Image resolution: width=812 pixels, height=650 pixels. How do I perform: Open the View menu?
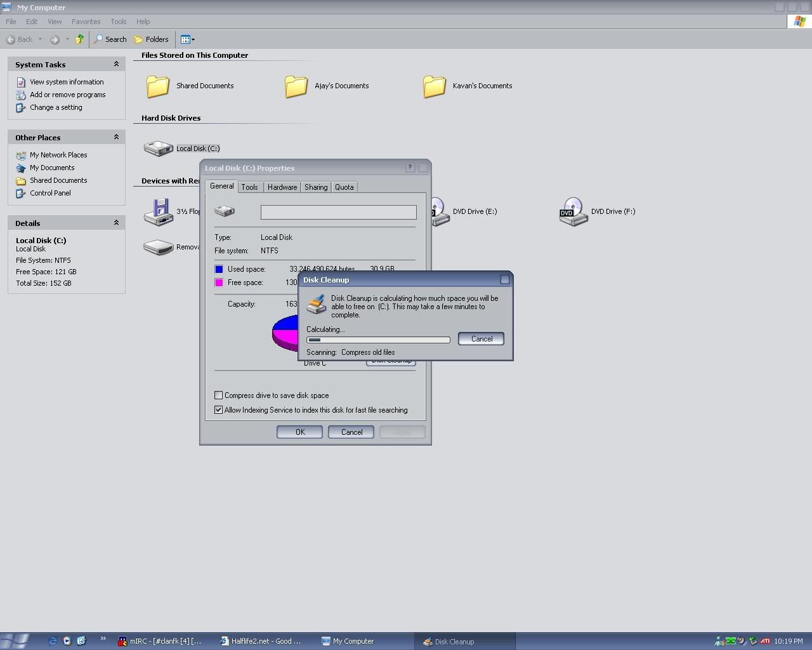tap(55, 22)
